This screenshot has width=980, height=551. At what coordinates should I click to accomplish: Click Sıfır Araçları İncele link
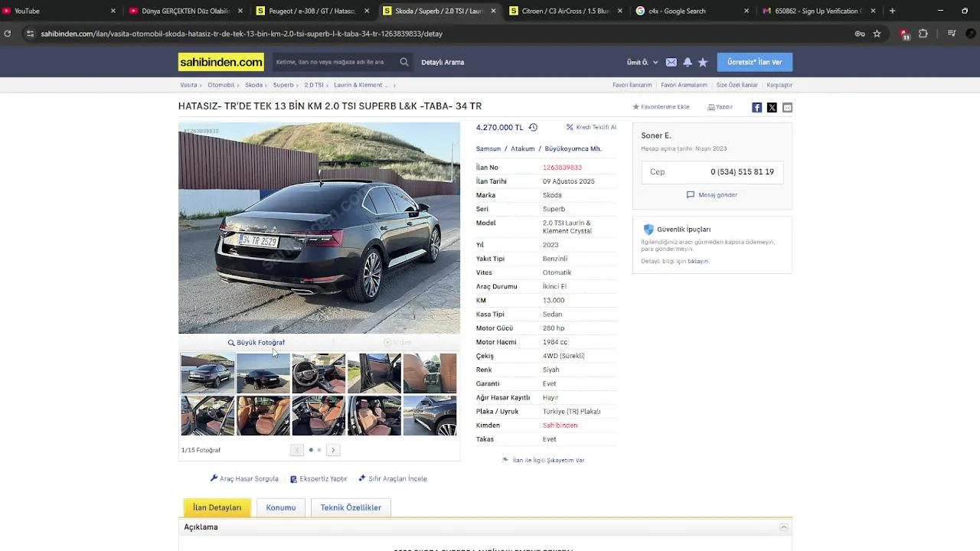point(393,479)
